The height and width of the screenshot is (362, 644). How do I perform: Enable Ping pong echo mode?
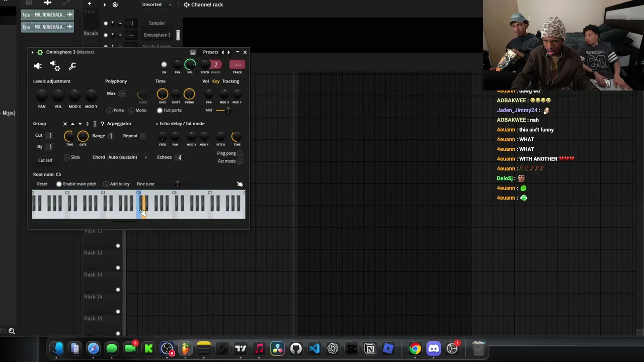coord(240,153)
